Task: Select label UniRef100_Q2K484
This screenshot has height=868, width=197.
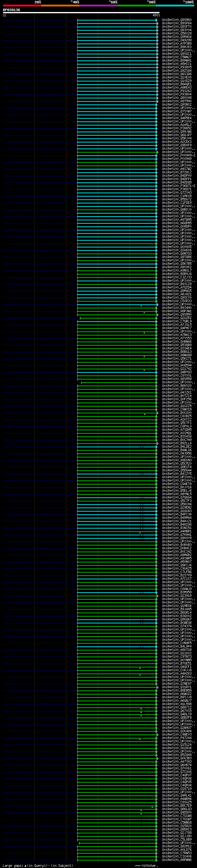Action: [x=176, y=731]
